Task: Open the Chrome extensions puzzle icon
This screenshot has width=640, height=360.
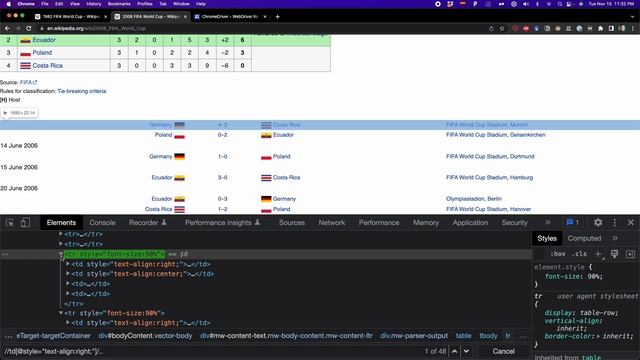Action: pos(600,28)
